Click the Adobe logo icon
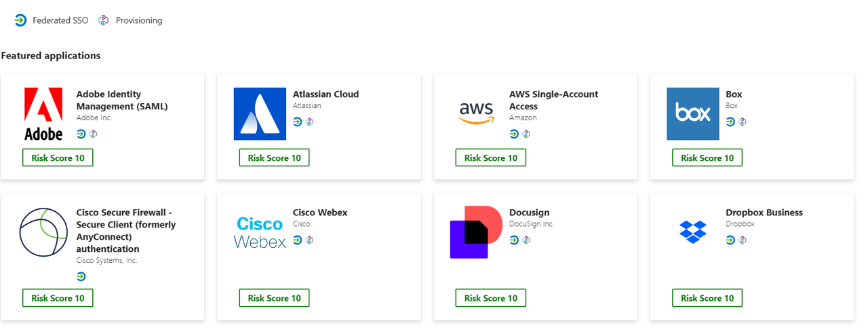 (43, 113)
